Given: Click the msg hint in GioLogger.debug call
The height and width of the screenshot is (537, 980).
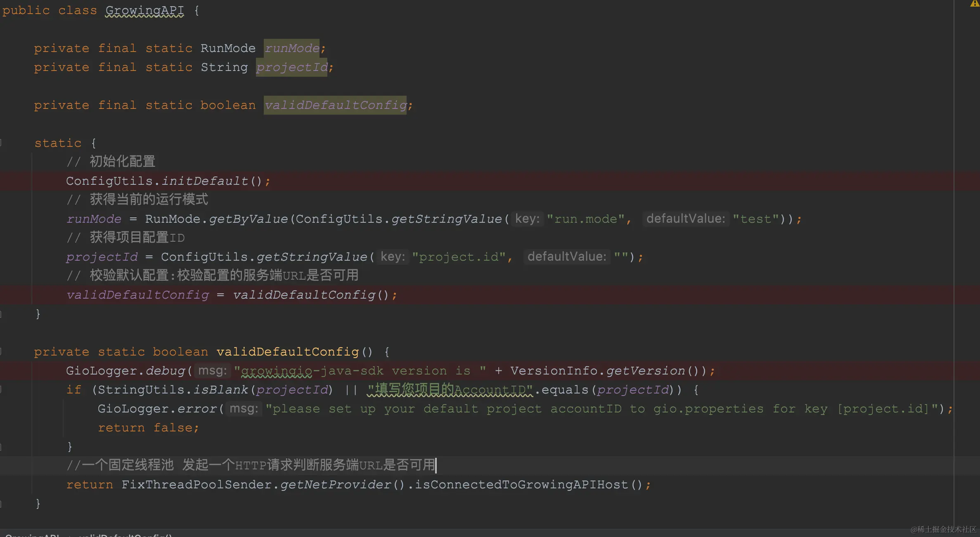Looking at the screenshot, I should coord(212,370).
